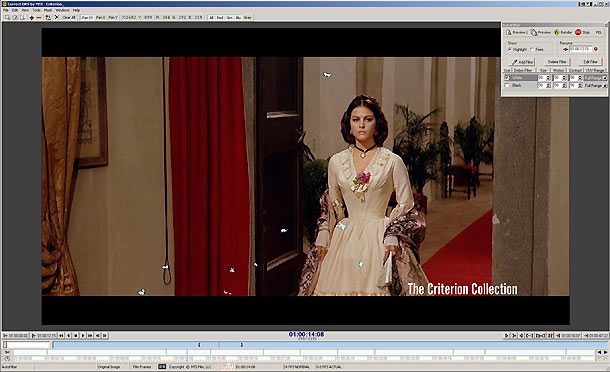Click the red plus icon in top toolbar
The image size is (610, 372).
(32, 18)
